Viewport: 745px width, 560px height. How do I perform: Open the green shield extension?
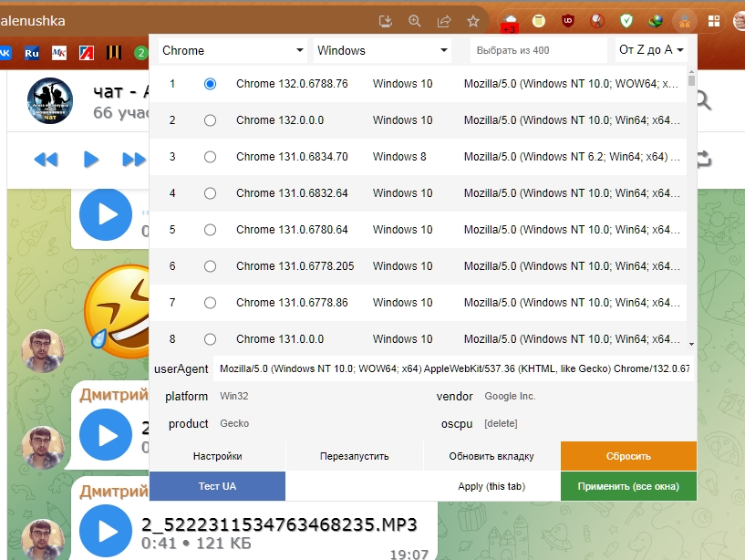tap(626, 21)
